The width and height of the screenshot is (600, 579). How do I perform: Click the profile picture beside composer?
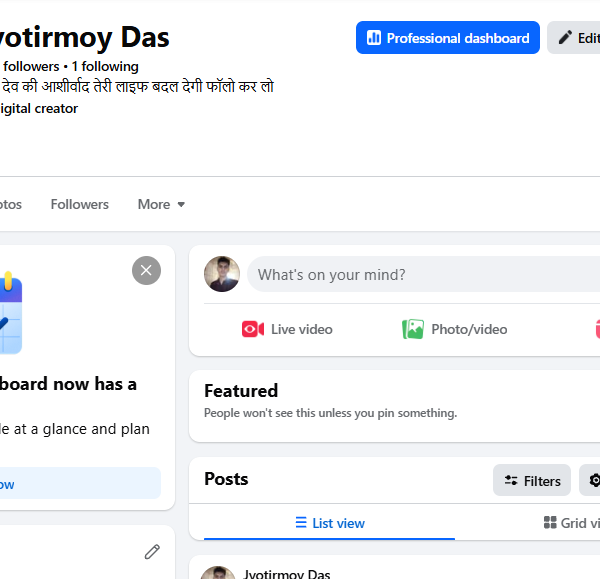click(x=222, y=274)
